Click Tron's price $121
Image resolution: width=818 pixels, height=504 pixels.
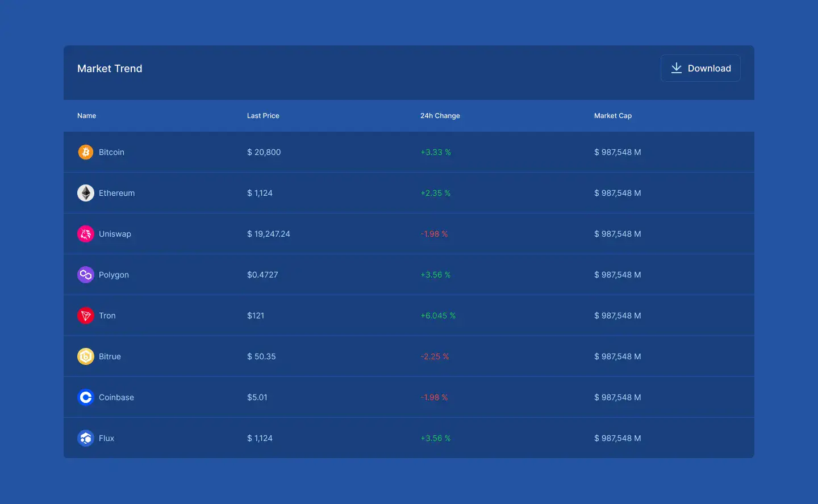coord(256,316)
